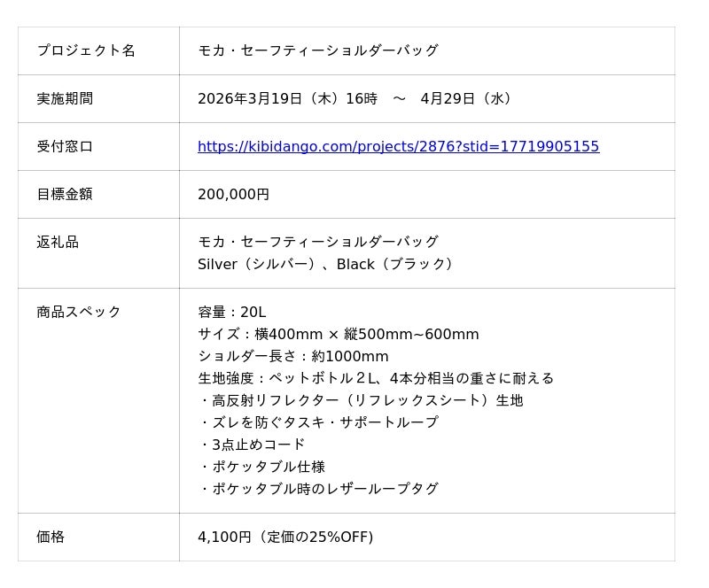Click the 商品スペック row label
Viewport: 709px width, 588px height.
coord(79,312)
